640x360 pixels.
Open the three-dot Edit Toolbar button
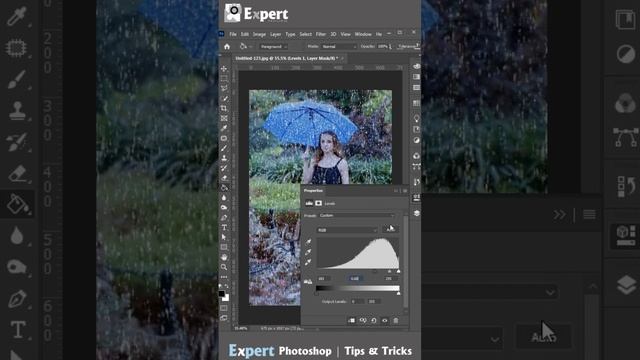(224, 277)
